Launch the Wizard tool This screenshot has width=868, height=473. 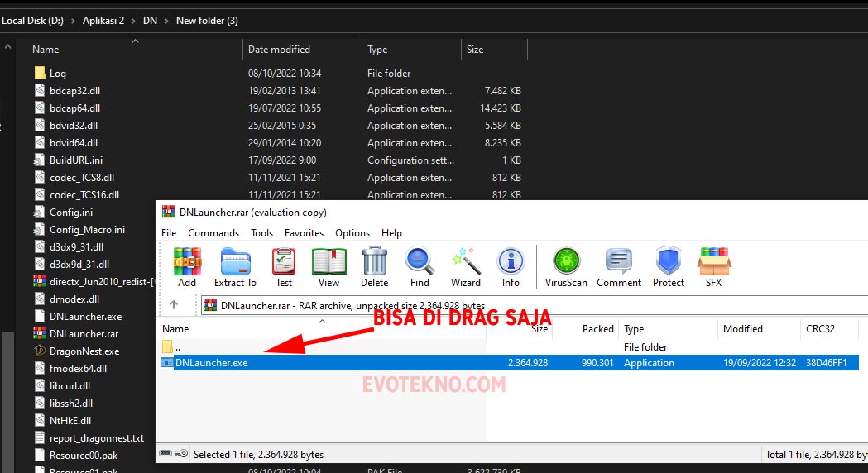click(466, 266)
